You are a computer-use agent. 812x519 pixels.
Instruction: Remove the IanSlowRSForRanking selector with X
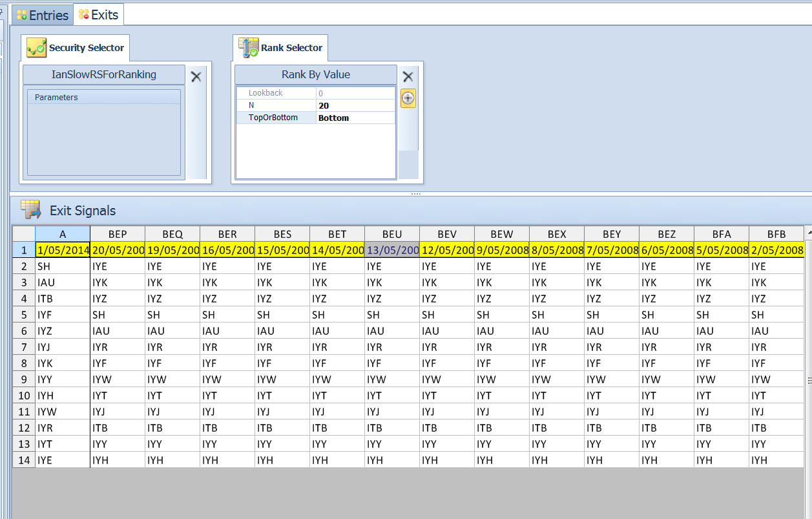click(x=196, y=76)
